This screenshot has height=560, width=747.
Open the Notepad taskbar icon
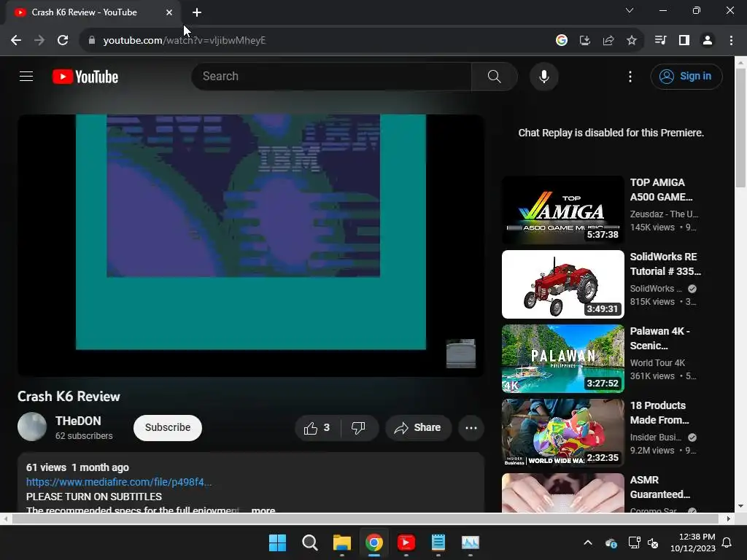[x=438, y=542]
